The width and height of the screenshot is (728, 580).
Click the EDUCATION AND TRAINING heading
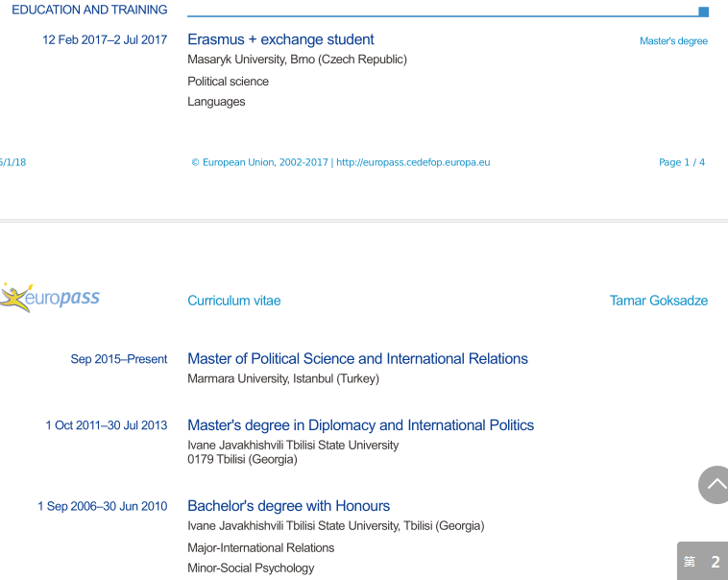pyautogui.click(x=89, y=10)
